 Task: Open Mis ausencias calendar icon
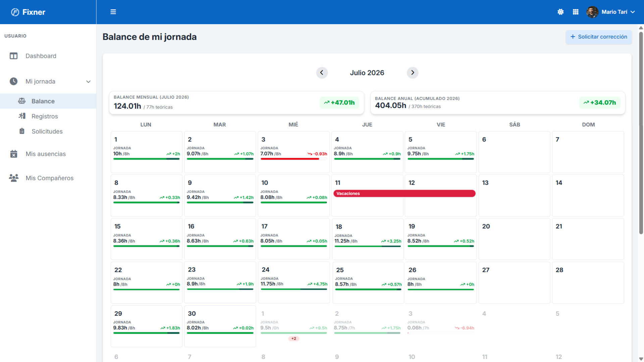pyautogui.click(x=14, y=154)
